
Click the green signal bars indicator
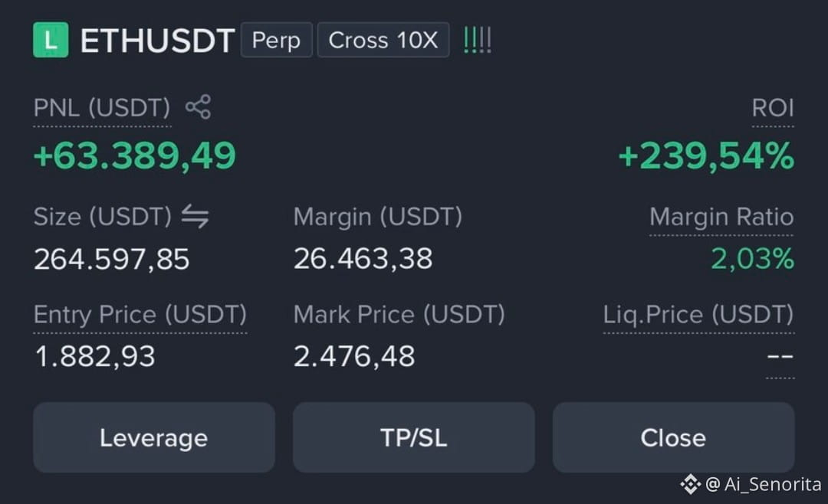pyautogui.click(x=478, y=40)
